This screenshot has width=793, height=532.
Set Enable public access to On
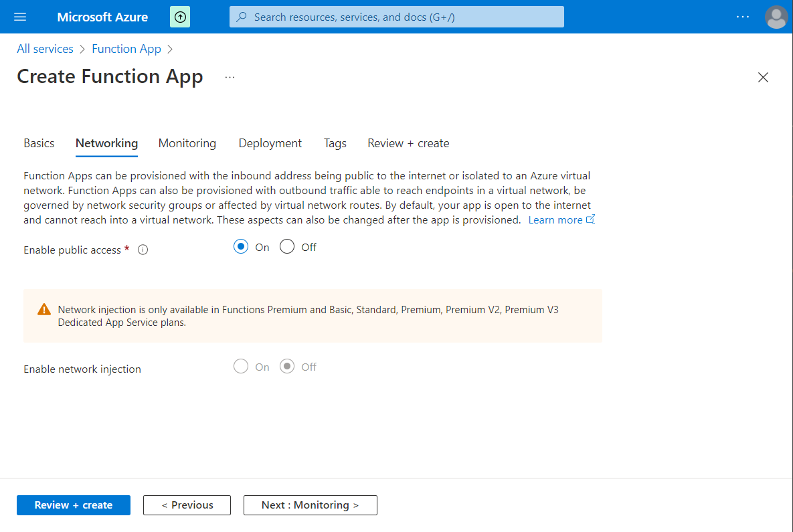pos(241,247)
